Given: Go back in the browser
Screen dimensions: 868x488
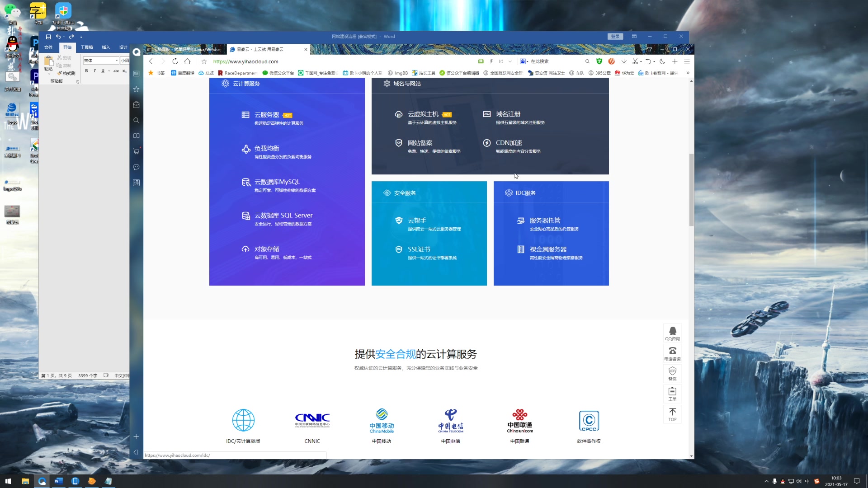Looking at the screenshot, I should click(151, 61).
